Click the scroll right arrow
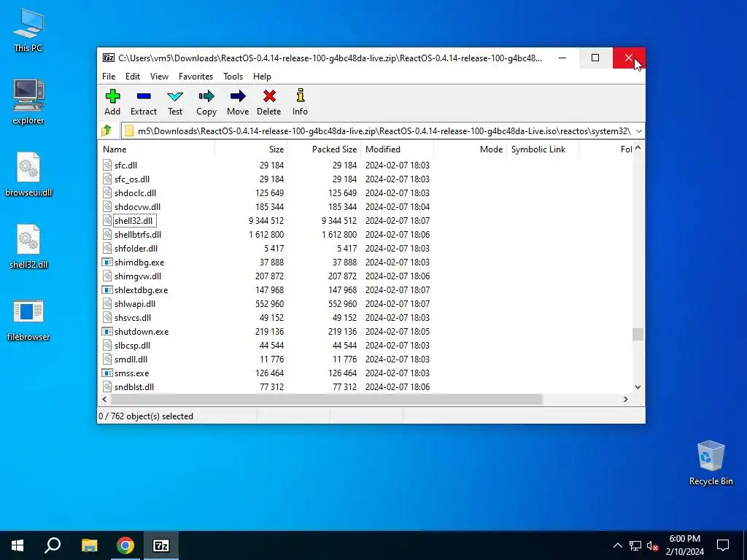Screen dimensions: 747x560 [626, 399]
